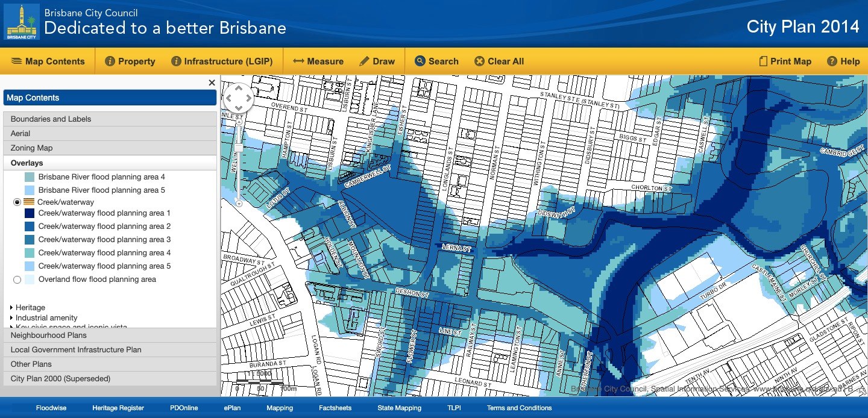The width and height of the screenshot is (868, 418).
Task: Click 'Overland flow flood planning area' label
Action: point(97,279)
